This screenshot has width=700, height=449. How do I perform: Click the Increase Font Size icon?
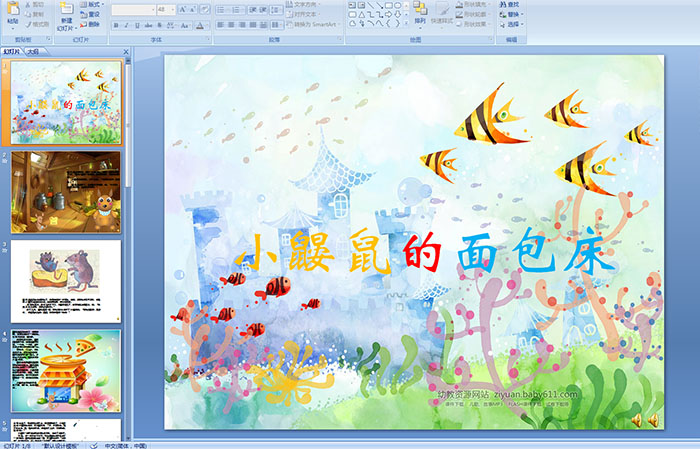click(x=183, y=9)
